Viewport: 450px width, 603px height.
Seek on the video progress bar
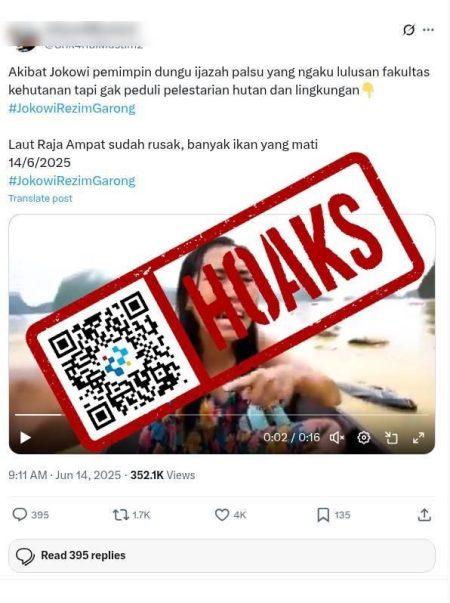point(222,415)
